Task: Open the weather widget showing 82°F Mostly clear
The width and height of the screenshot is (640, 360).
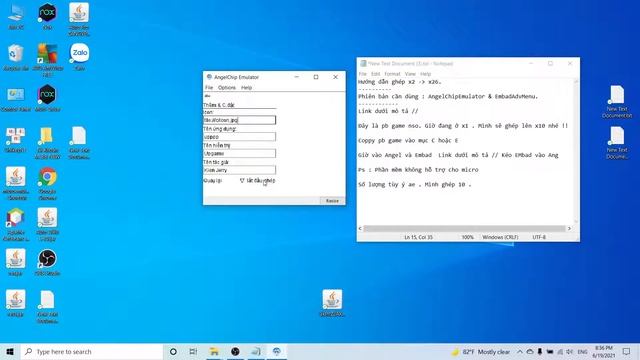Action: pos(481,351)
